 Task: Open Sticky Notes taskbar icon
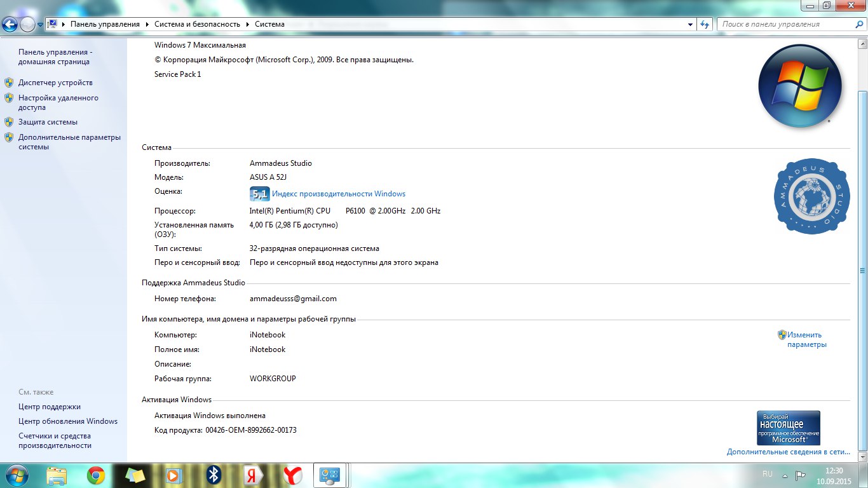click(135, 475)
